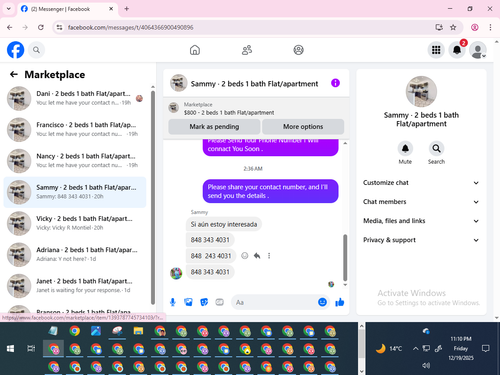This screenshot has width=500, height=375.
Task: Open Windows Start button
Action: tap(10, 349)
